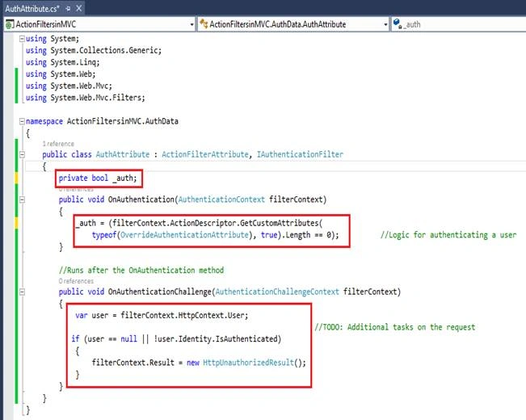The width and height of the screenshot is (526, 420).
Task: Open the '1 reference' CodeLens link
Action: click(x=58, y=144)
